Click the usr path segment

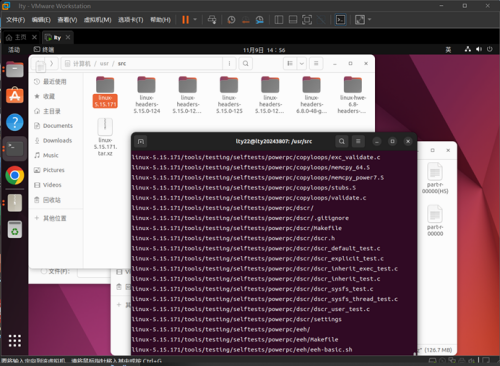(x=104, y=63)
